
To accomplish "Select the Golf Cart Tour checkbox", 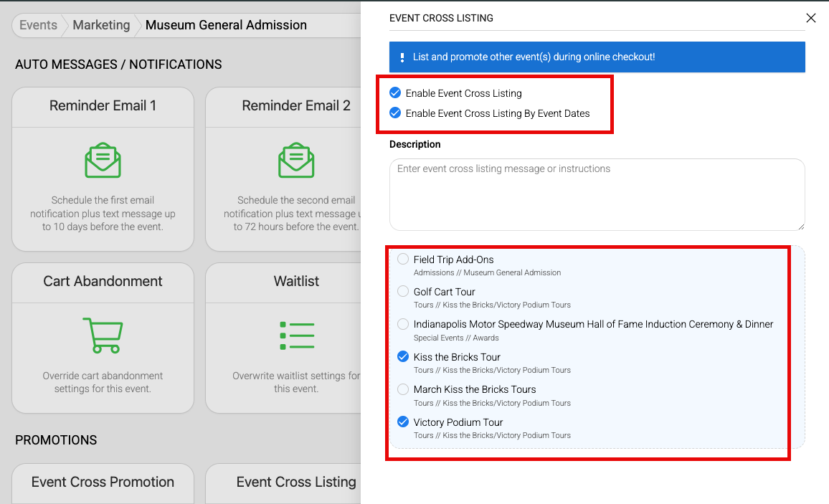I will point(403,291).
